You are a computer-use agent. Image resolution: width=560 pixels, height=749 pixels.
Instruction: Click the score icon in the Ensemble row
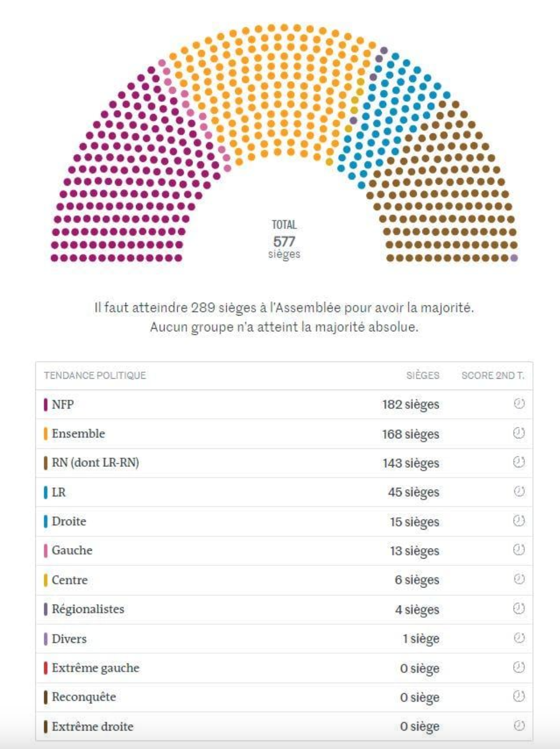tap(519, 433)
